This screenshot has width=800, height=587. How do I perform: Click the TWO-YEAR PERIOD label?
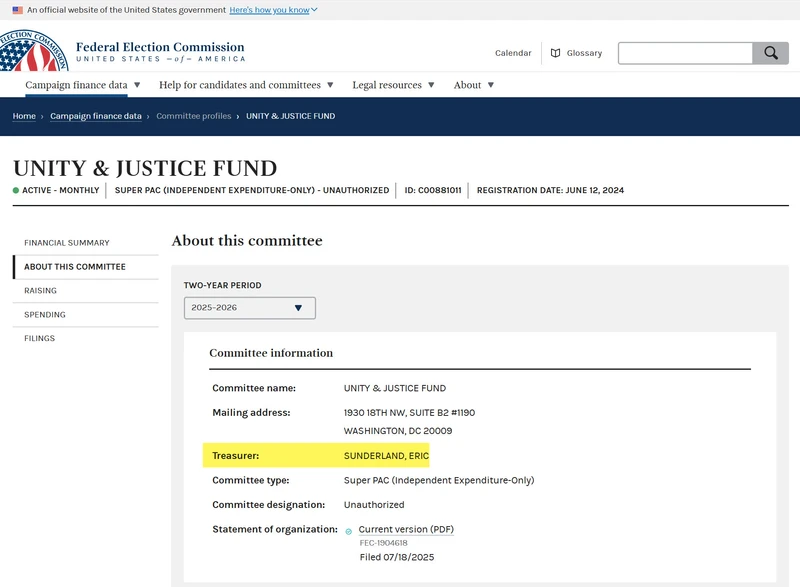tap(222, 285)
